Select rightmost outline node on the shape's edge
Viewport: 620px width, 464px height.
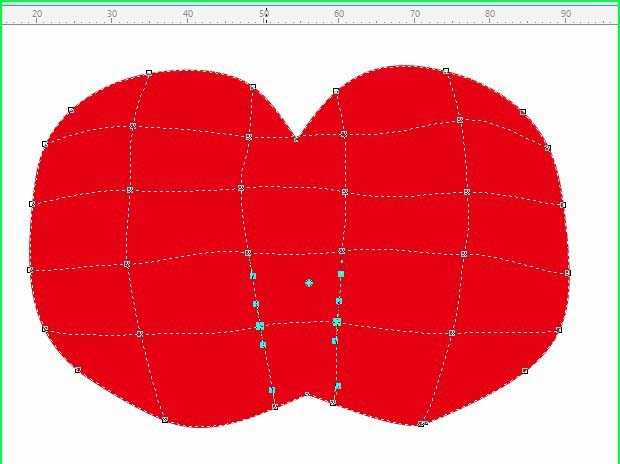567,272
